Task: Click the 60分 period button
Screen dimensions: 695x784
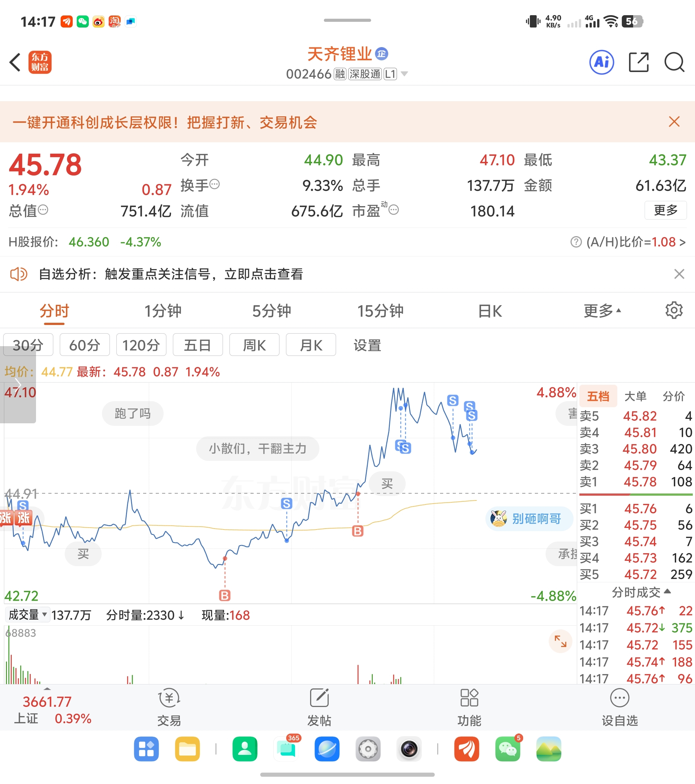Action: (85, 345)
